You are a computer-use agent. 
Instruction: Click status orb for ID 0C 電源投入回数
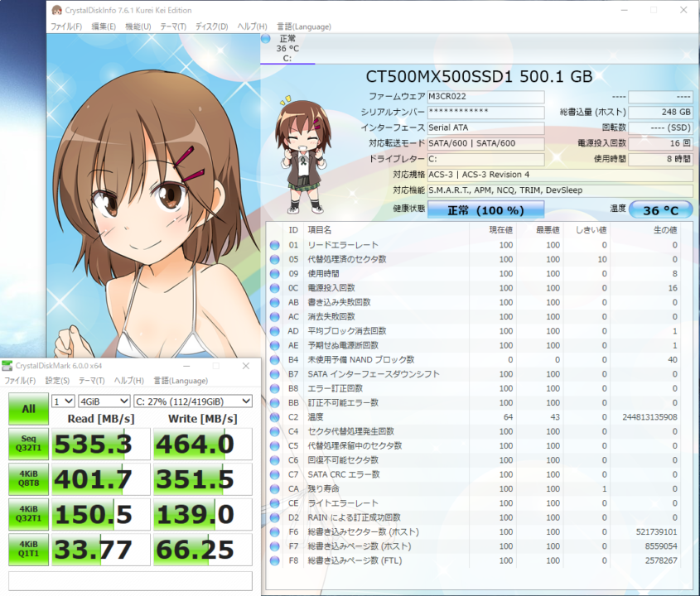point(274,288)
